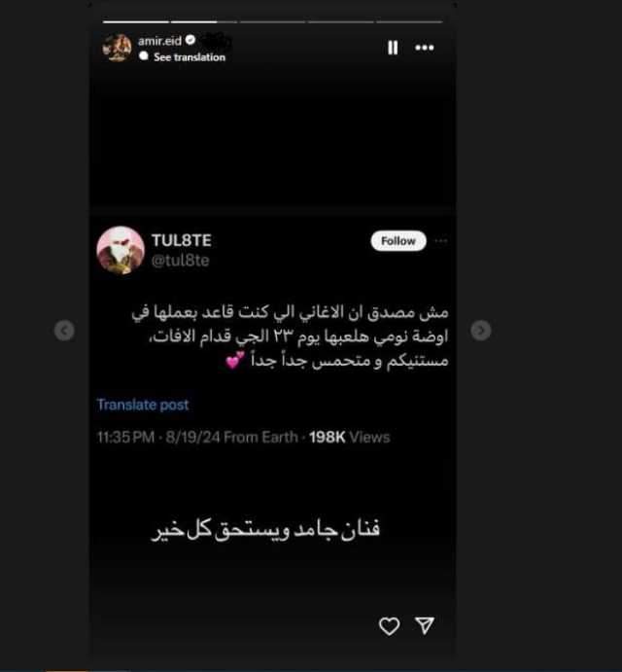
Task: Click See translation under username
Action: click(x=190, y=57)
